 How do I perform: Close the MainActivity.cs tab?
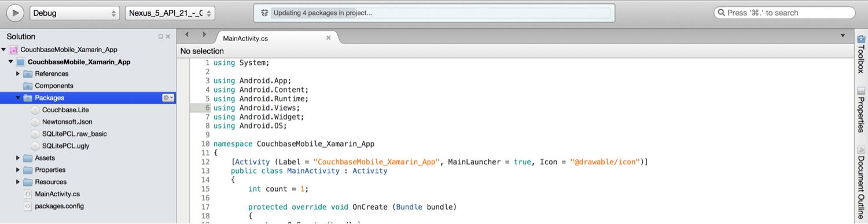[328, 38]
